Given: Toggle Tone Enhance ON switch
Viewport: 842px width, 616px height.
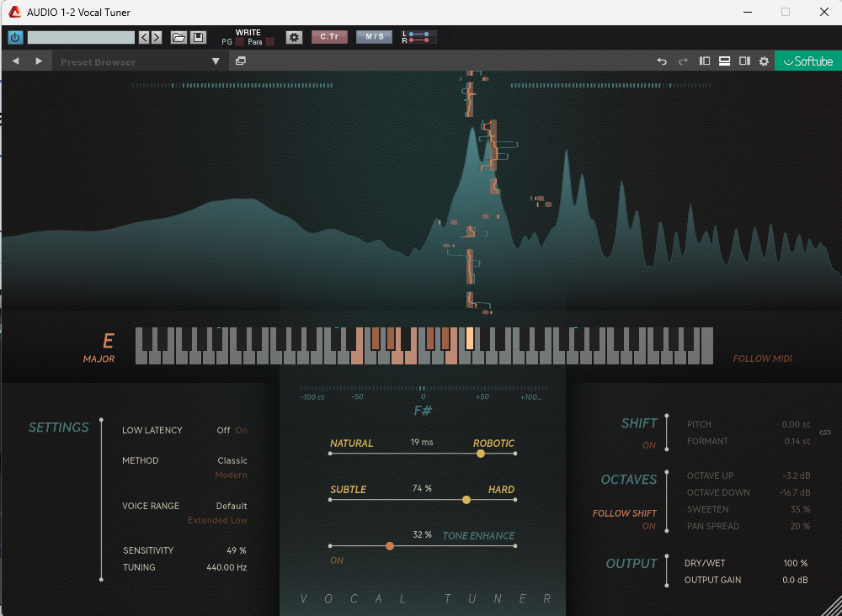Looking at the screenshot, I should (x=337, y=560).
